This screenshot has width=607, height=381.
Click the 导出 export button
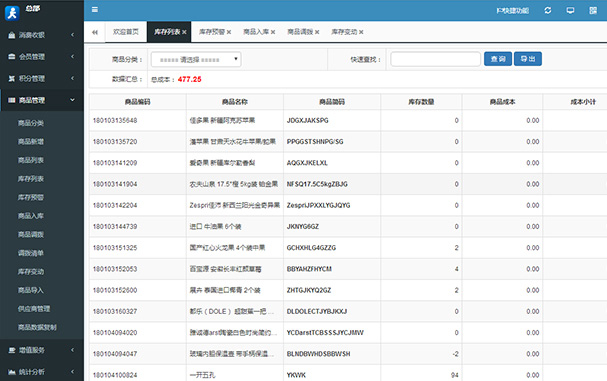pos(528,59)
